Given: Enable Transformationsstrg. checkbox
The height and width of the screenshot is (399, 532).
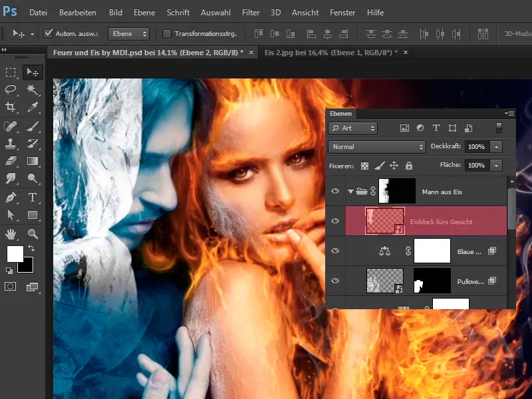Looking at the screenshot, I should click(x=167, y=34).
